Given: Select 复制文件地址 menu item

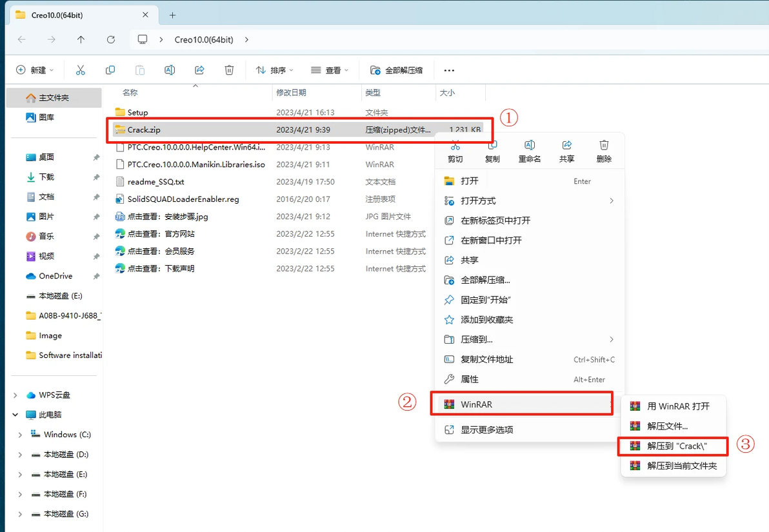Looking at the screenshot, I should tap(530, 359).
